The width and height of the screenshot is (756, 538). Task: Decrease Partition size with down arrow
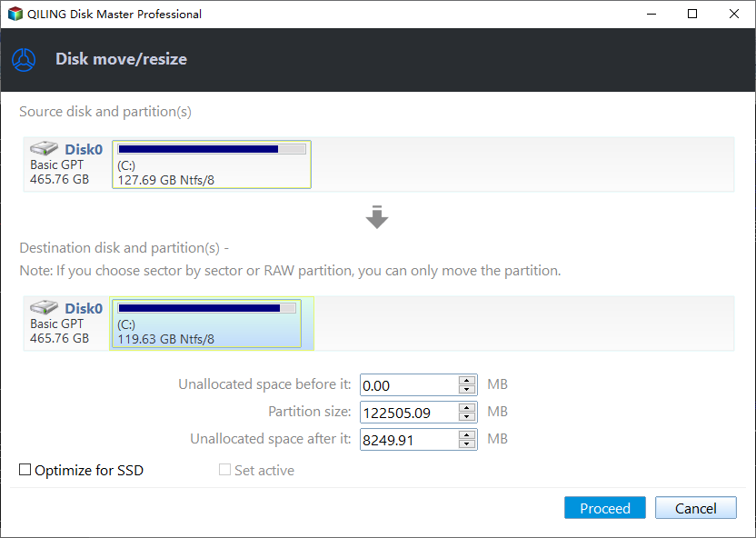pos(467,417)
